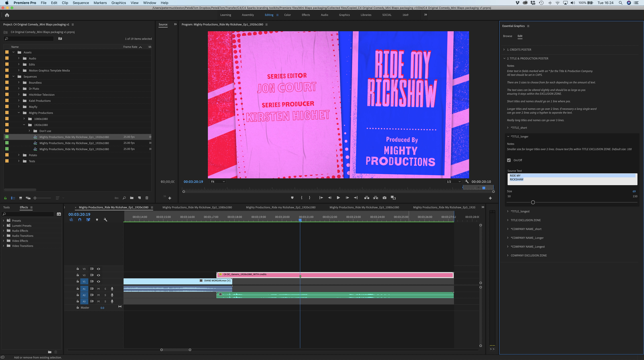
Task: Mute audio track A1
Action: [98, 289]
